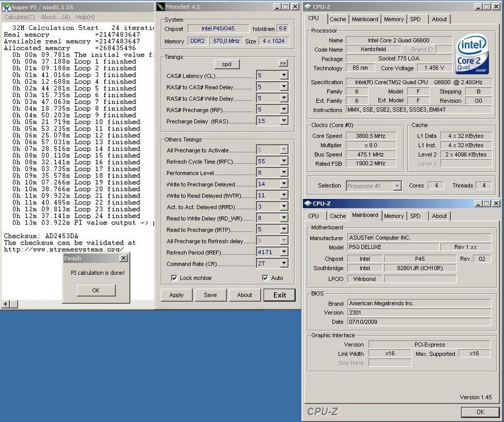Click the fsb/dram ratio value 5:6
504x422 pixels.
tap(283, 28)
